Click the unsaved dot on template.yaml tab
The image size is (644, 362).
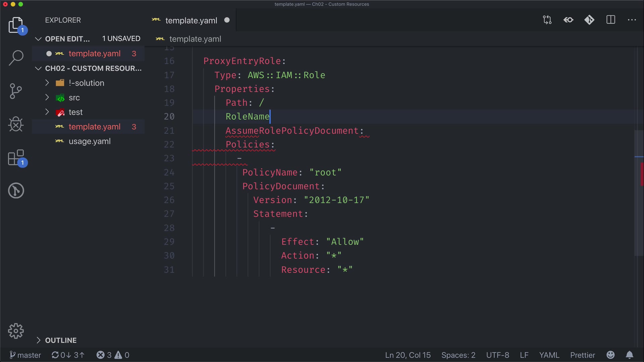coord(227,20)
